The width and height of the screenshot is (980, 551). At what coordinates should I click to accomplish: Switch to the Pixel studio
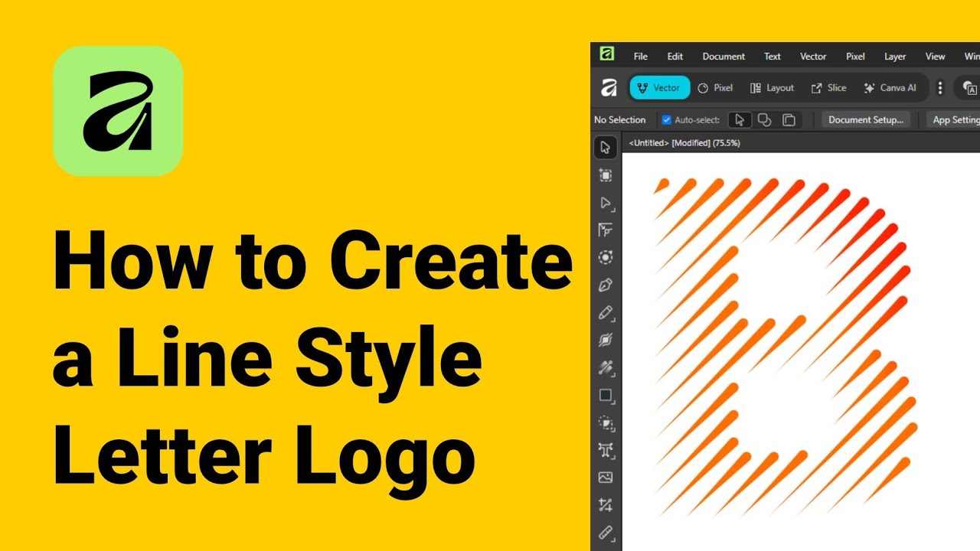tap(716, 88)
